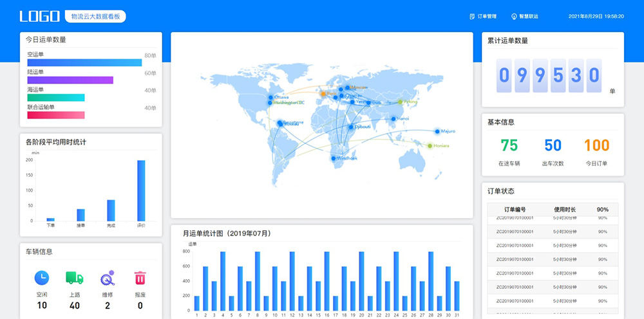Screen dimensions: 644x319
Task: Select the Washington DC point on the map
Action: tap(270, 102)
